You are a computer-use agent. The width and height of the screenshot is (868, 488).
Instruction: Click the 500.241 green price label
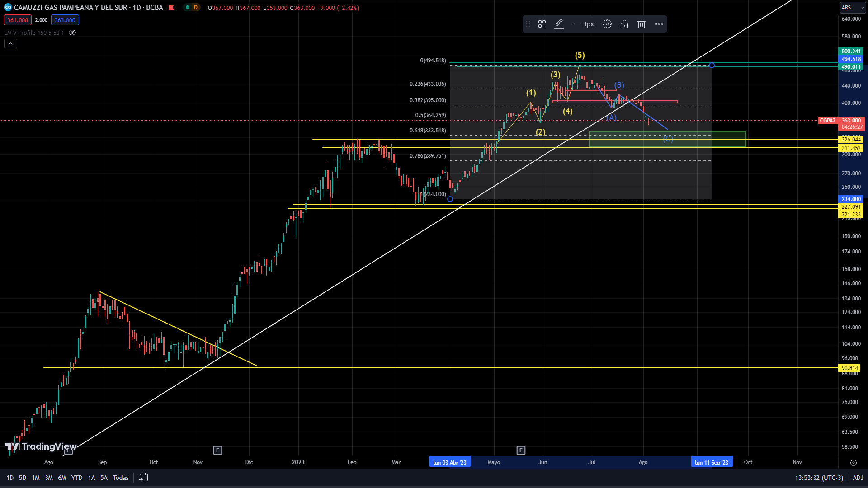[851, 52]
